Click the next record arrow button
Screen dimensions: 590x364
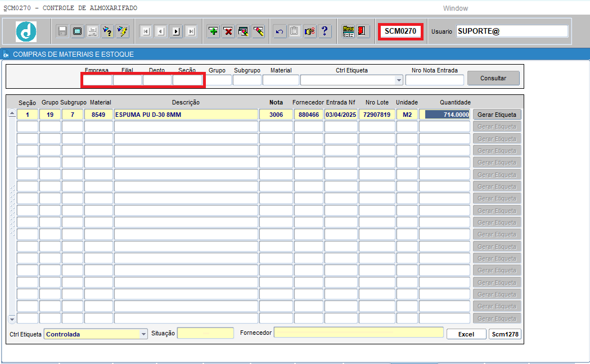[176, 31]
